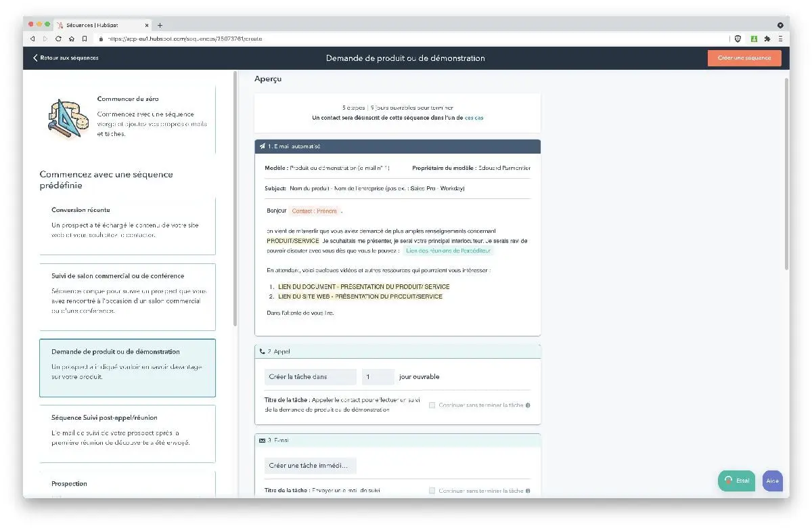Go back via Retour aux séquences

66,58
